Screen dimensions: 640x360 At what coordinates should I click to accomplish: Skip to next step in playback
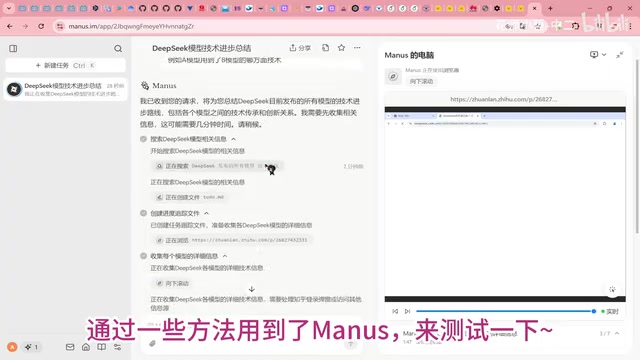[x=407, y=311]
